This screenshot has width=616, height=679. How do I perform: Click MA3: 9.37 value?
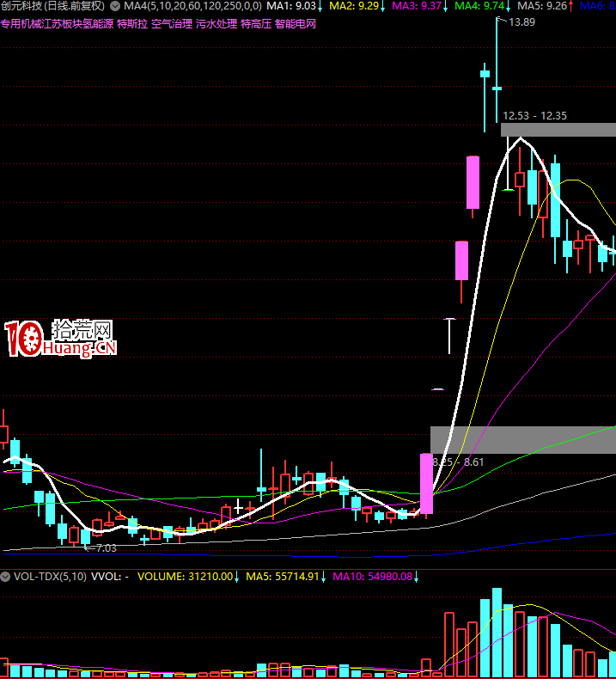417,6
